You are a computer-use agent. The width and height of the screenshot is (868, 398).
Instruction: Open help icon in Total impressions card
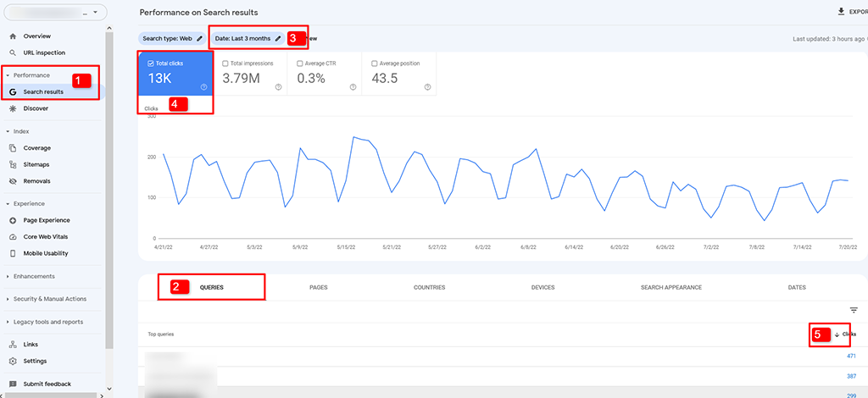[x=278, y=86]
